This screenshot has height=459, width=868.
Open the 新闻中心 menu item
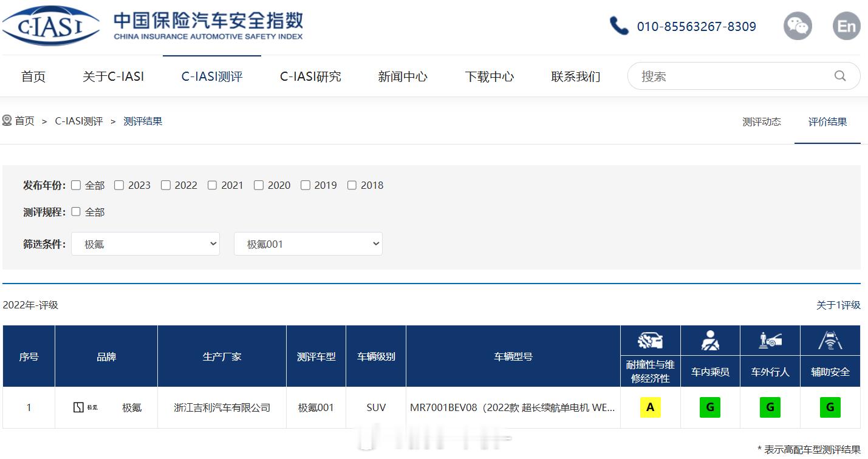[x=403, y=76]
